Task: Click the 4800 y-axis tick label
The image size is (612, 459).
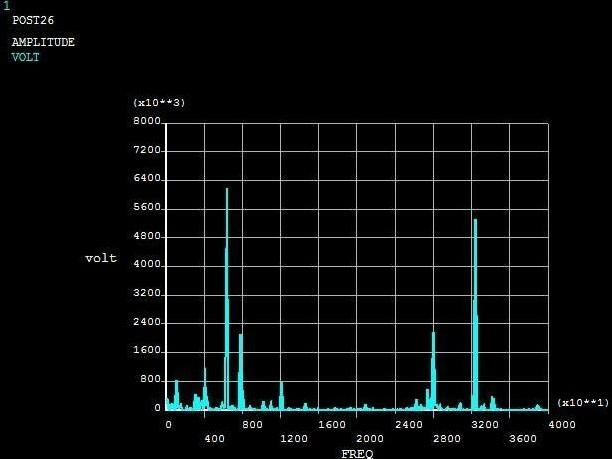Action: point(147,236)
